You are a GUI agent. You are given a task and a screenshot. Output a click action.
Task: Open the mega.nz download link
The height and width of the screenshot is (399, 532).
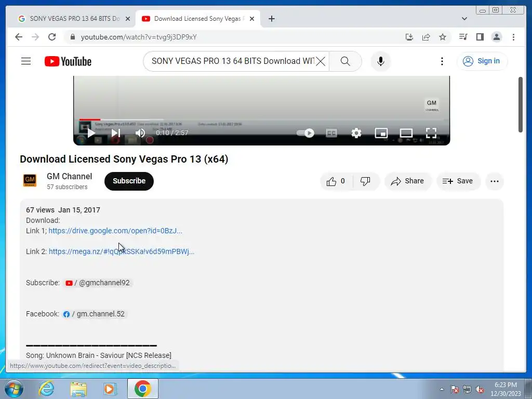pyautogui.click(x=122, y=251)
